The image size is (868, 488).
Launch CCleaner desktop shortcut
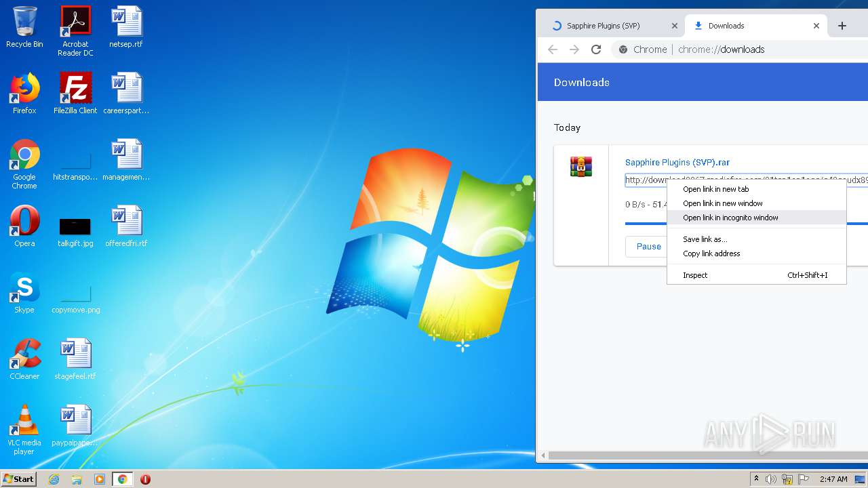point(24,359)
